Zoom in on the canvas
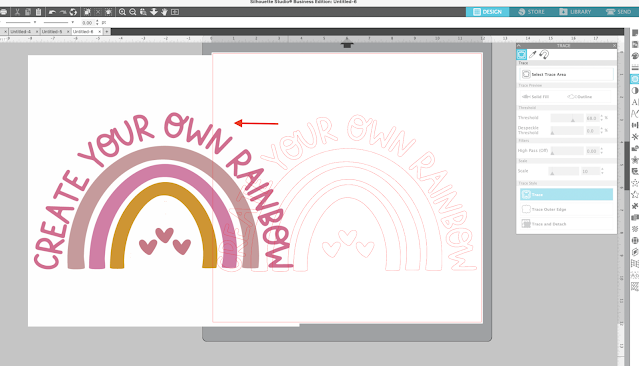639x366 pixels. 122,12
